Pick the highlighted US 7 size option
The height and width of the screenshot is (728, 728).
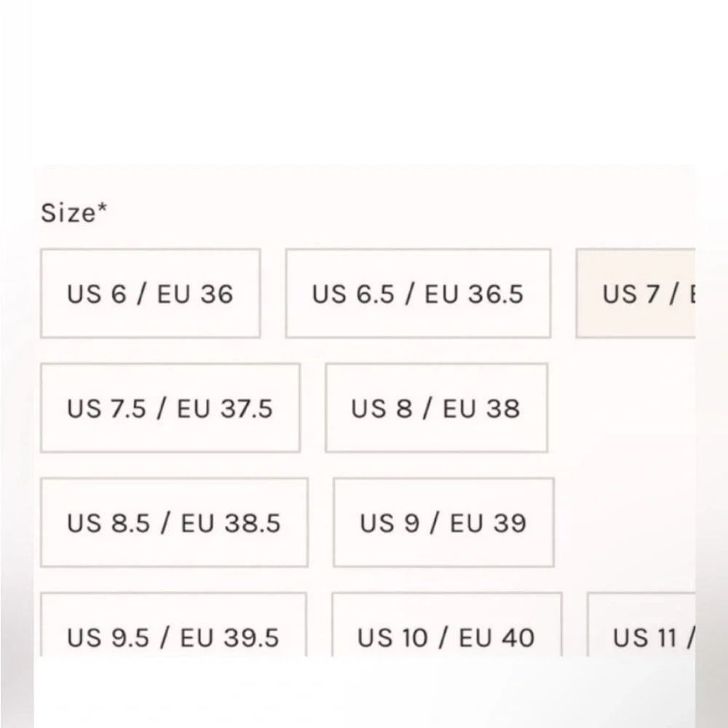point(636,293)
